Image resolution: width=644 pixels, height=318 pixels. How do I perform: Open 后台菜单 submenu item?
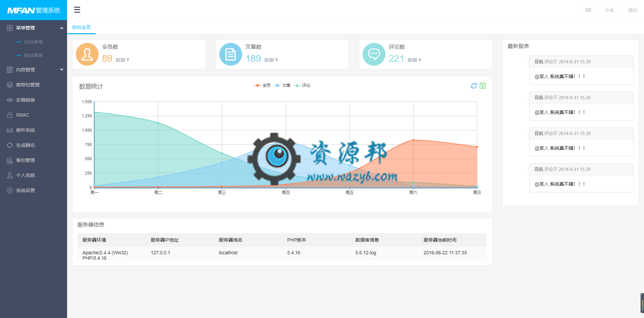[34, 42]
